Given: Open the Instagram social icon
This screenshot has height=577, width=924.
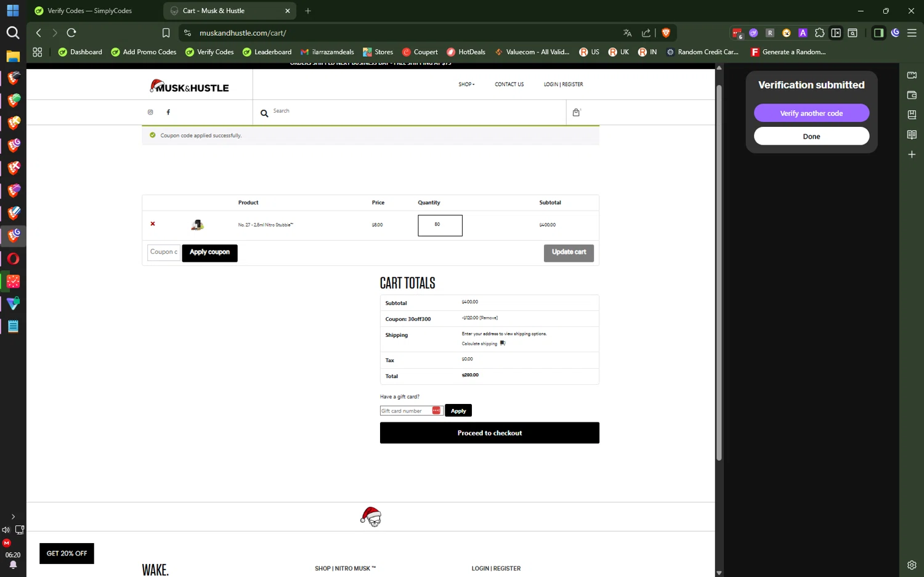Looking at the screenshot, I should [x=150, y=112].
